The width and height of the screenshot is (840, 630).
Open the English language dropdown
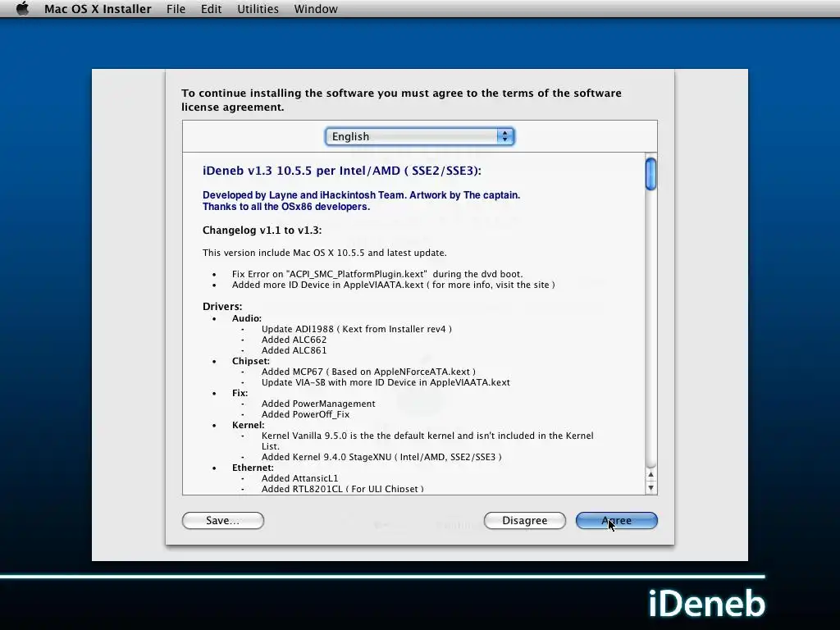click(419, 137)
